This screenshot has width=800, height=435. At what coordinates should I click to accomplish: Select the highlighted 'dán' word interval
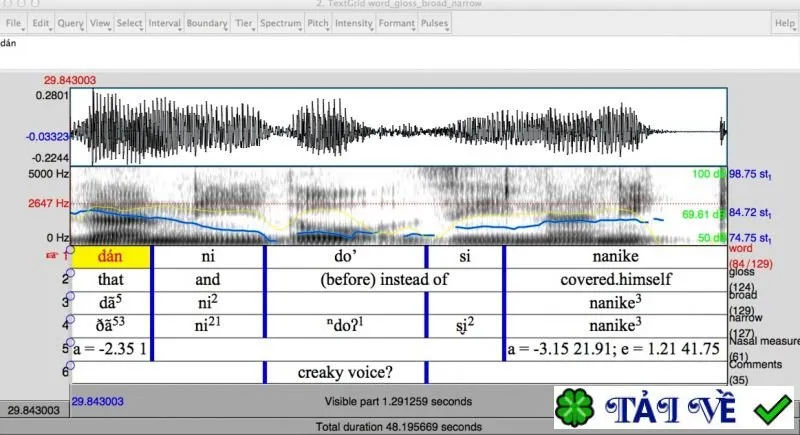[111, 257]
